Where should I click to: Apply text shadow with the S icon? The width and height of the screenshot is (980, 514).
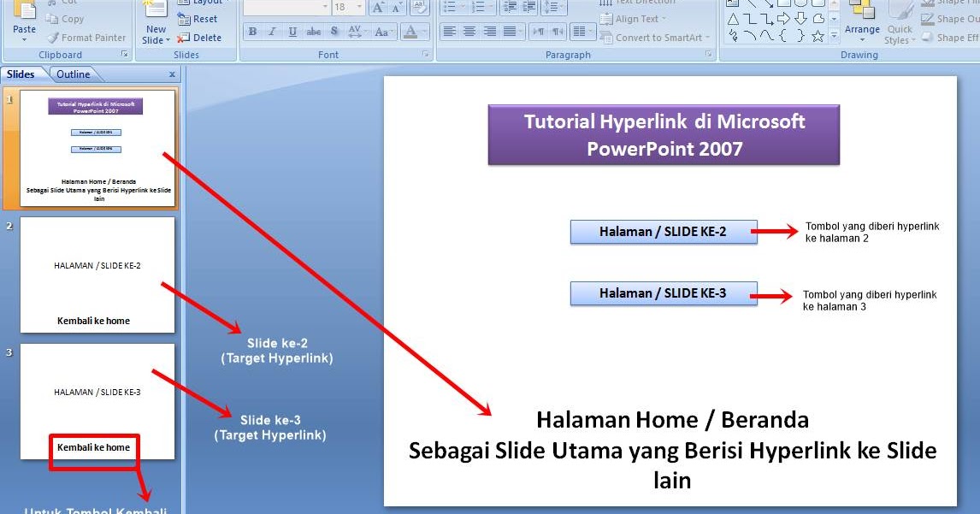pyautogui.click(x=334, y=32)
